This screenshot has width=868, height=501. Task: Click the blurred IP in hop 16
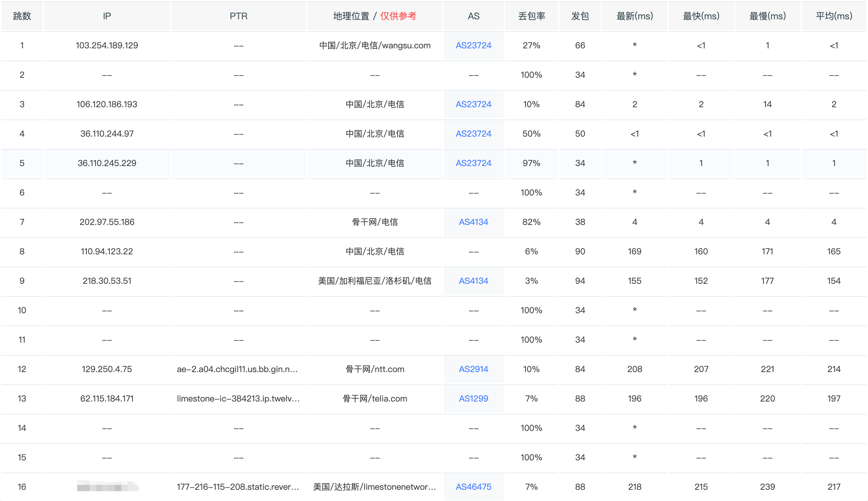[107, 487]
